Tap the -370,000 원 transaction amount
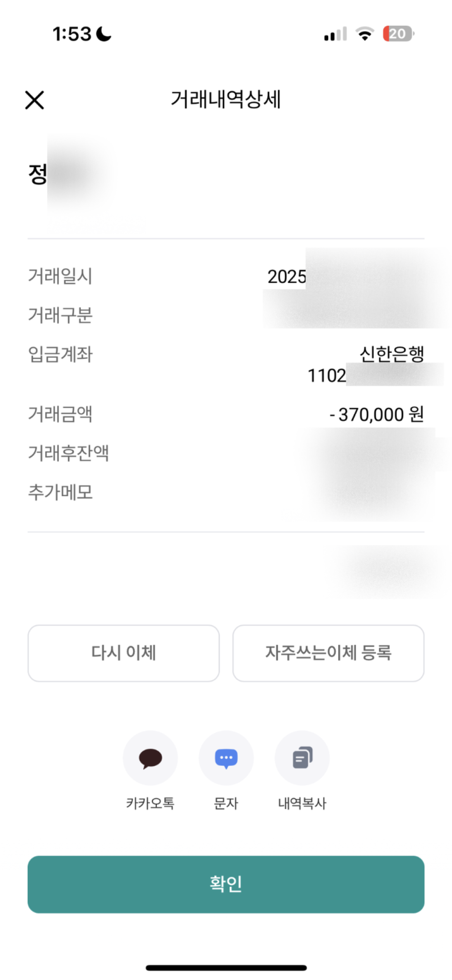 tap(377, 414)
